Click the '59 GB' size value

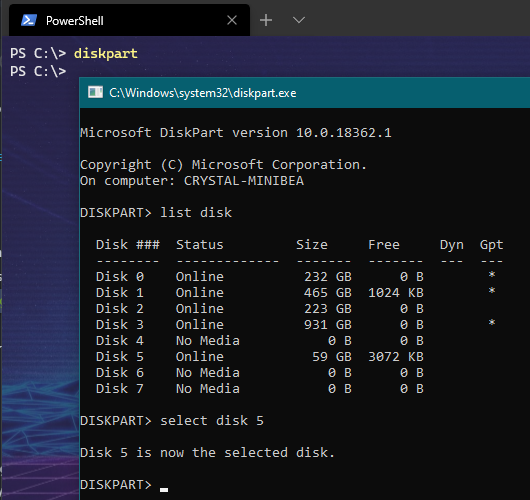332,357
